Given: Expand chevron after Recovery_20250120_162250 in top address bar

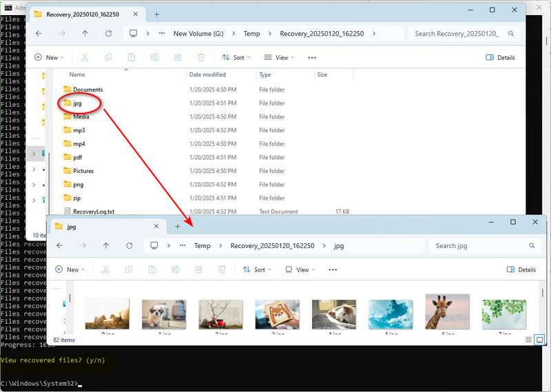Looking at the screenshot, I should coord(374,33).
